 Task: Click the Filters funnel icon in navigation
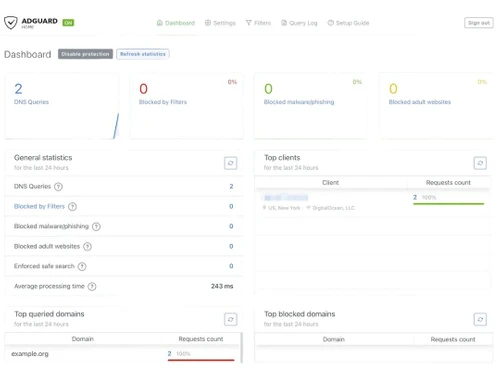[249, 23]
